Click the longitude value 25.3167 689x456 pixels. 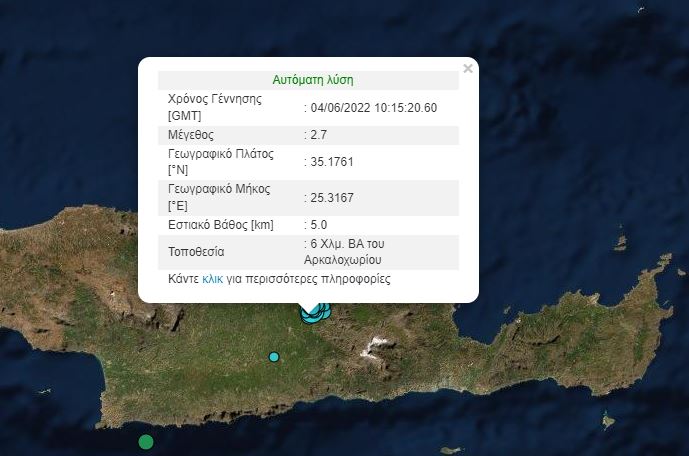tap(332, 198)
